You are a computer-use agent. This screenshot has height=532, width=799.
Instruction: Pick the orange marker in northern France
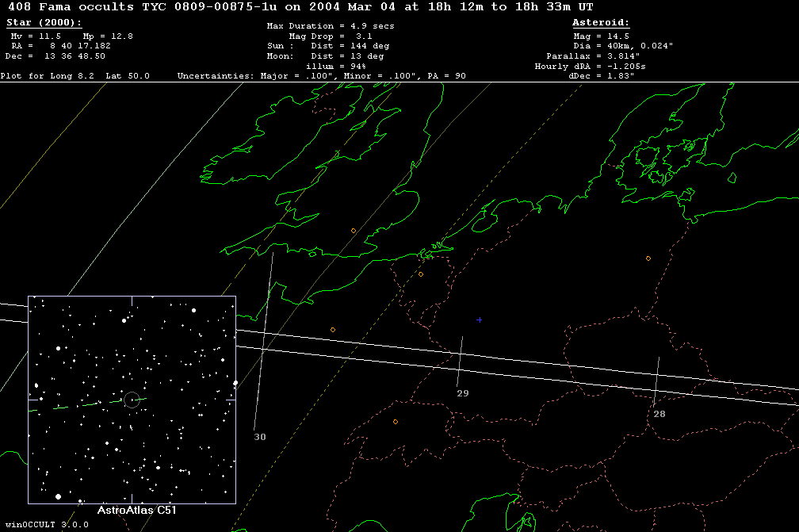click(333, 330)
